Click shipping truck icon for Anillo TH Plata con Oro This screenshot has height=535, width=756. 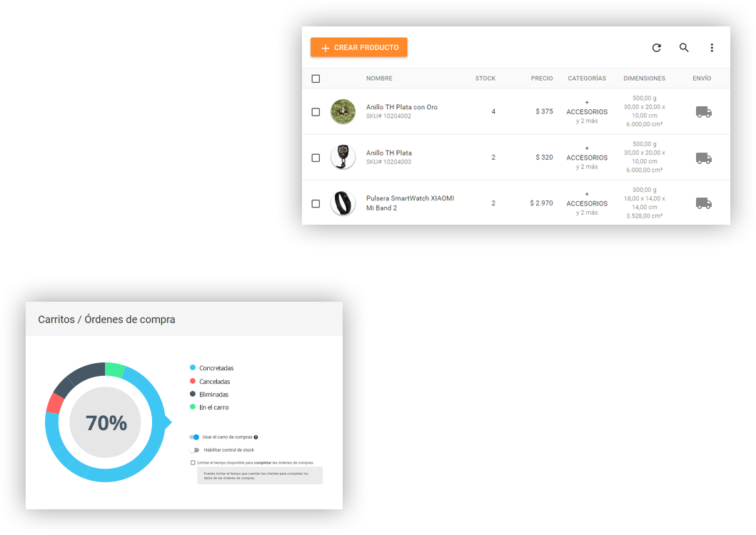pos(703,112)
